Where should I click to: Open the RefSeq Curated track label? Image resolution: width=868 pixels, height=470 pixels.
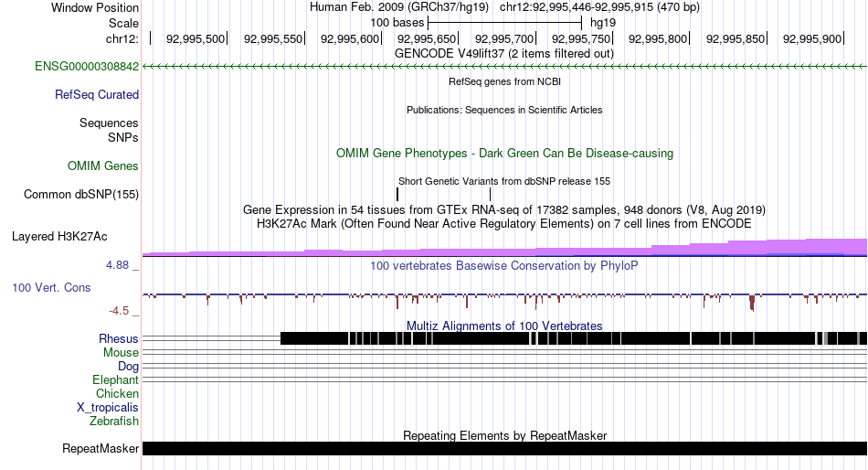point(97,95)
